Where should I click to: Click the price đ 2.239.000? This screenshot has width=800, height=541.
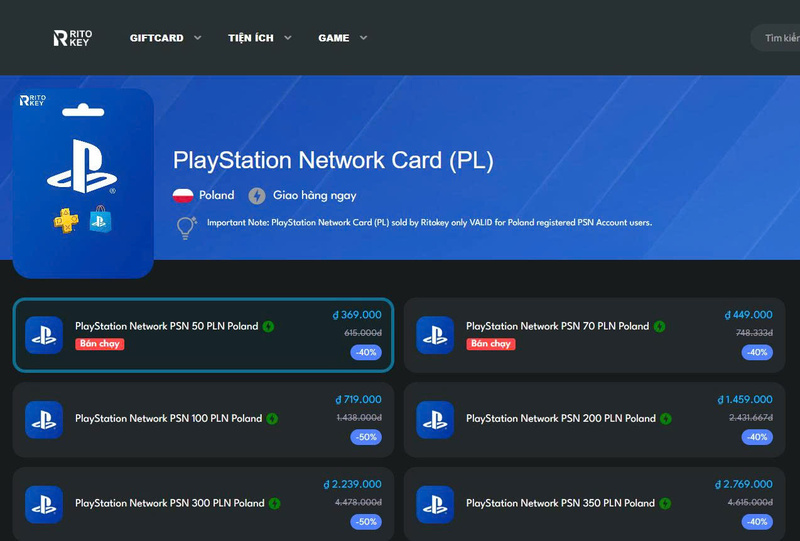click(x=353, y=484)
